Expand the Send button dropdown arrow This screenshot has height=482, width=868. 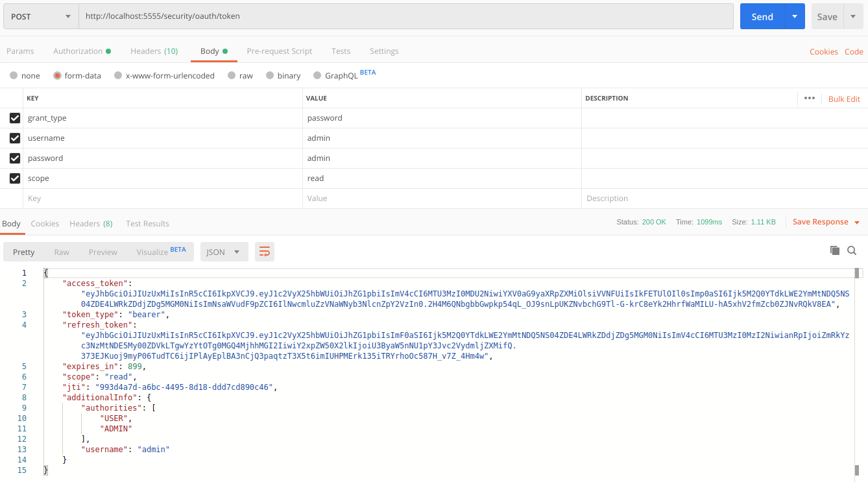[x=795, y=17]
